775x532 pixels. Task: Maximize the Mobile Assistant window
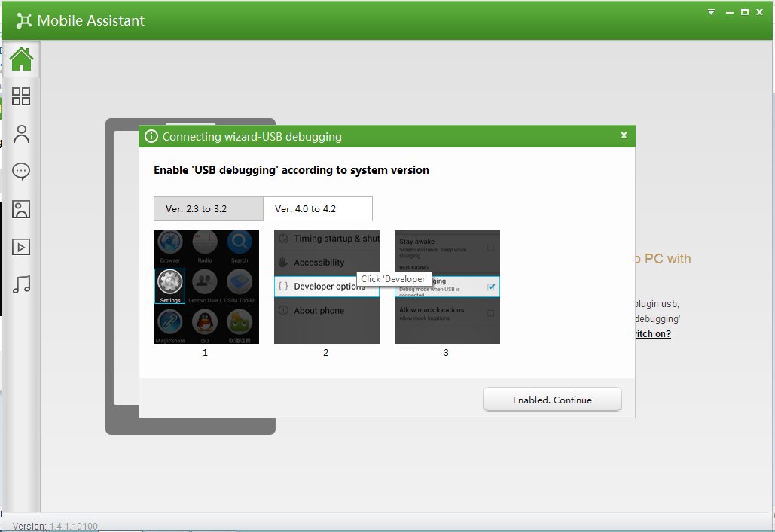tap(744, 12)
